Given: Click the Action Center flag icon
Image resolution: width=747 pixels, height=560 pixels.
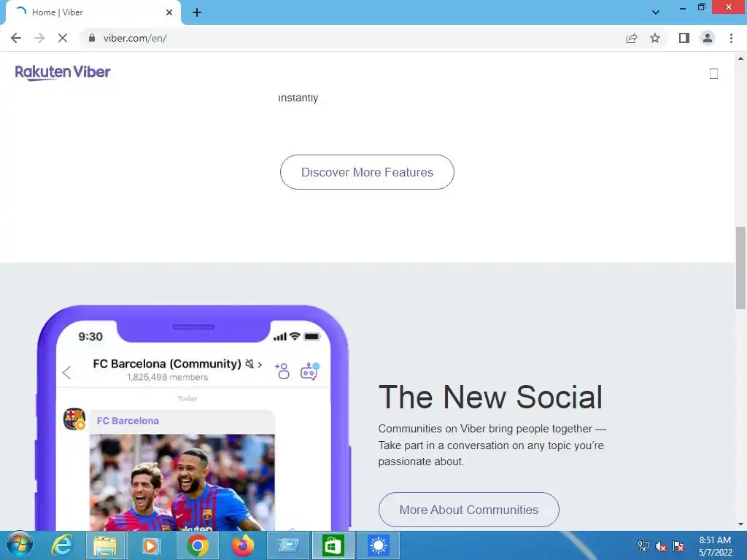Looking at the screenshot, I should coord(678,546).
